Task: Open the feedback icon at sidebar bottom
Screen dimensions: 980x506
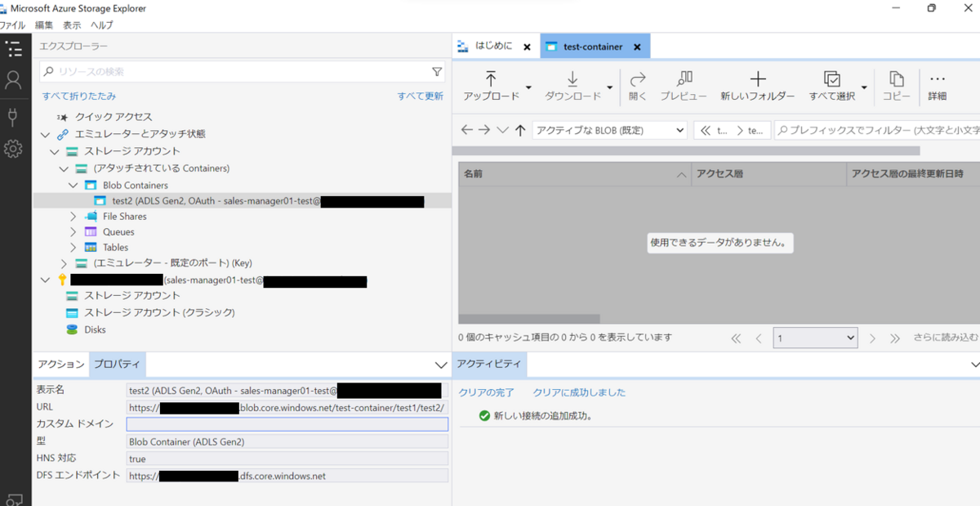Action: pos(13,499)
